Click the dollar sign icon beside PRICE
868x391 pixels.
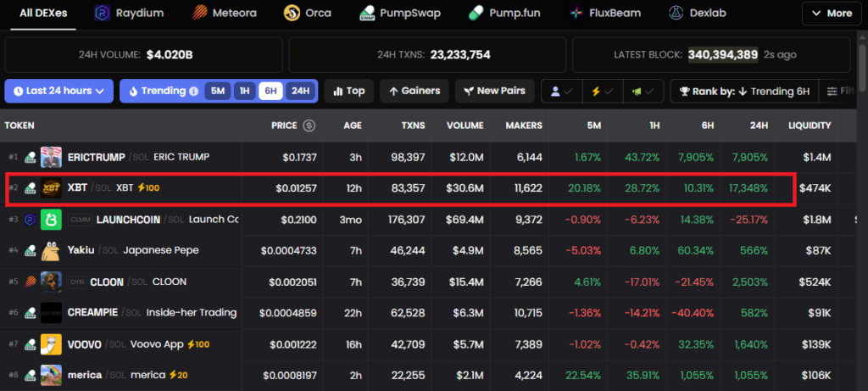309,126
